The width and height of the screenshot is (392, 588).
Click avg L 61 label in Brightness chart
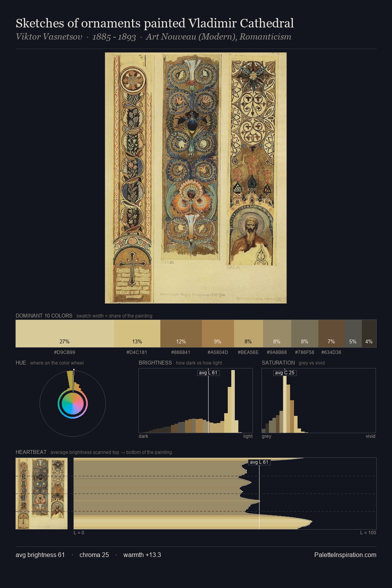coord(208,373)
